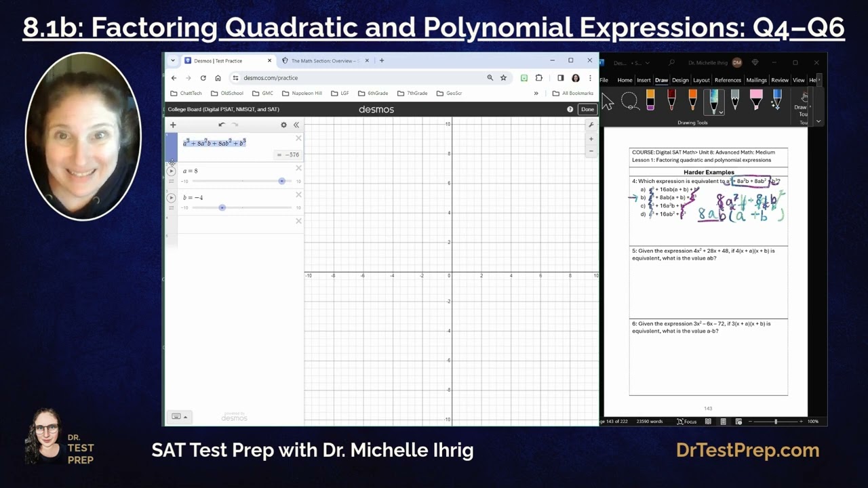Switch to Word Review ribbon tab
868x488 pixels.
point(780,80)
